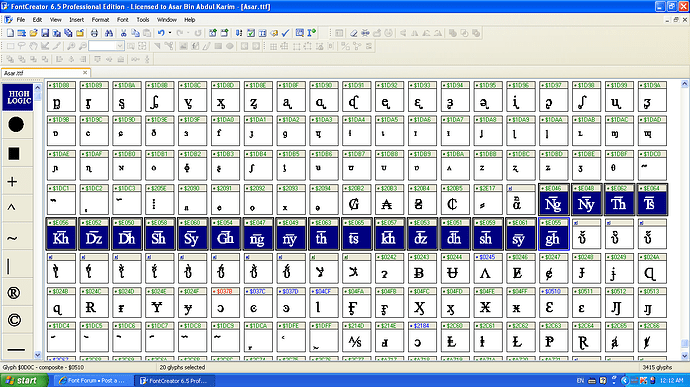Click the Cut scissors icon

[x=124, y=33]
